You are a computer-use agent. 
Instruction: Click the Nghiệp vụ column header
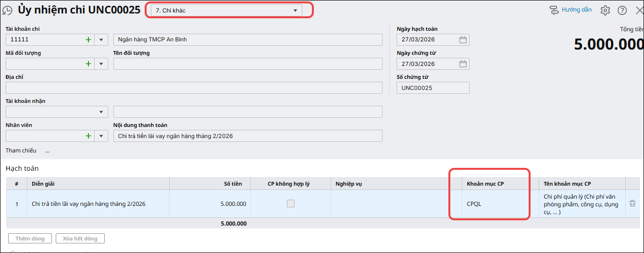pyautogui.click(x=396, y=184)
